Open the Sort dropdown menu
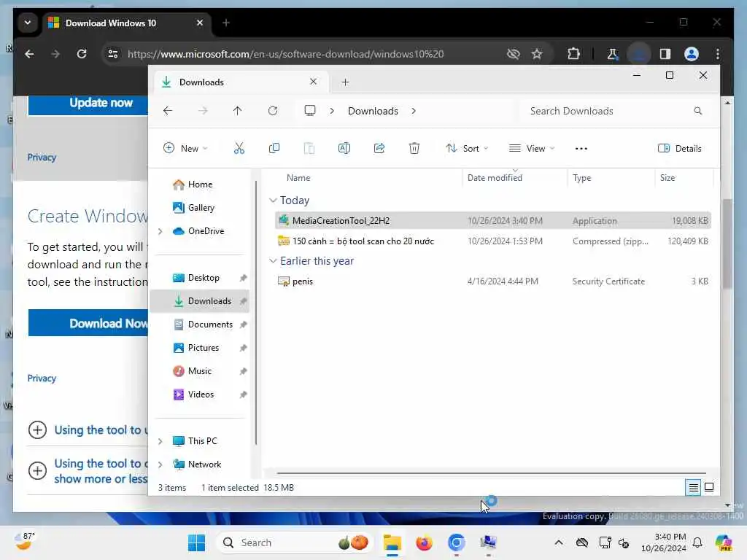This screenshot has height=560, width=747. (467, 149)
